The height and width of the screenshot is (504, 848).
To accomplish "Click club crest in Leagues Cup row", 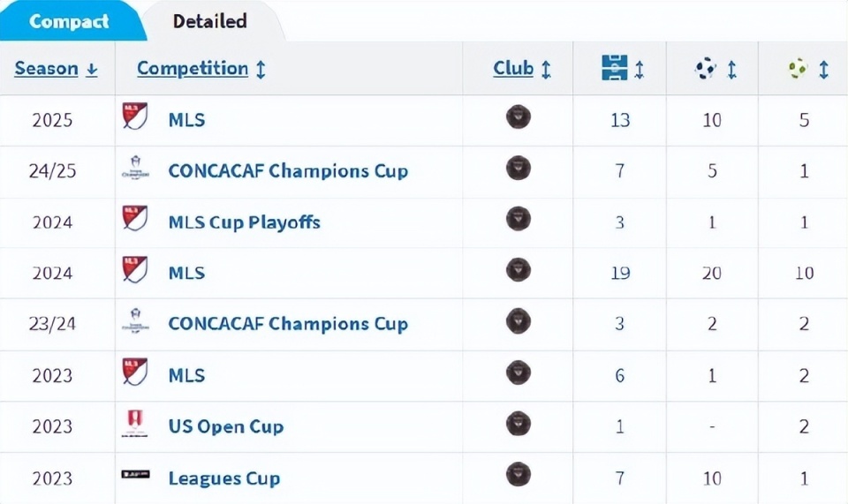I will [519, 475].
